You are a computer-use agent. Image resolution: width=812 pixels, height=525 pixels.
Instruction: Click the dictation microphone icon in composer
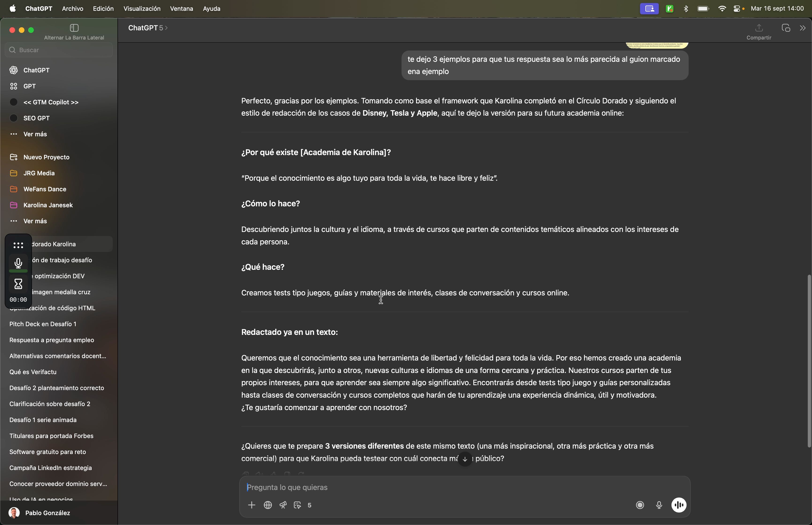659,505
